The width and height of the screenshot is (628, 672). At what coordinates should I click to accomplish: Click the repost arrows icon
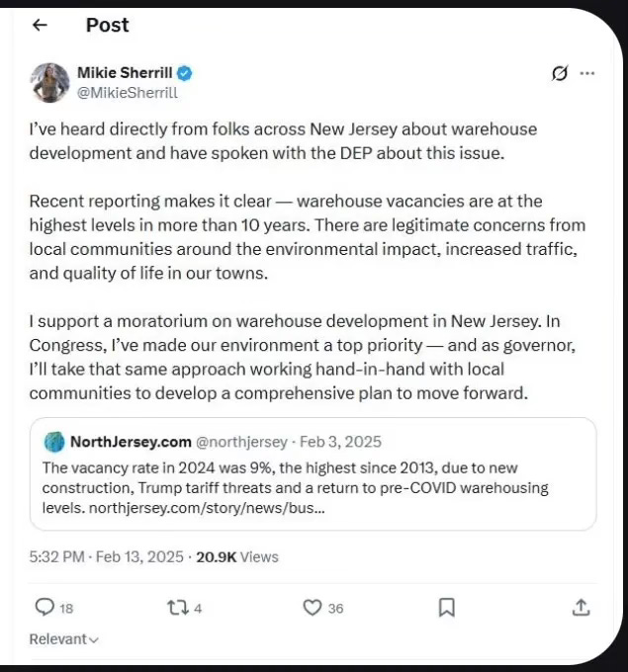coord(178,608)
